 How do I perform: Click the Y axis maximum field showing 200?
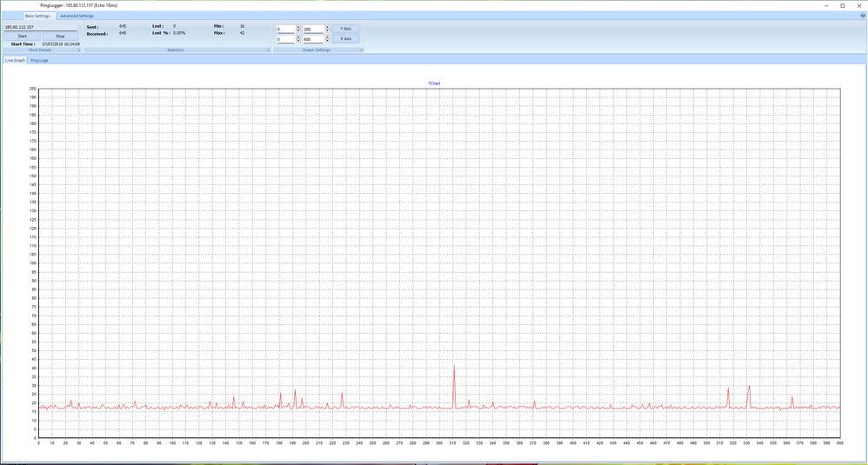[x=312, y=29]
